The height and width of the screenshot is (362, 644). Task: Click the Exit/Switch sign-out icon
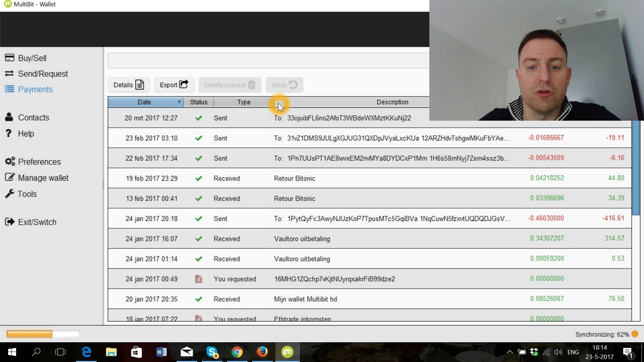10,222
